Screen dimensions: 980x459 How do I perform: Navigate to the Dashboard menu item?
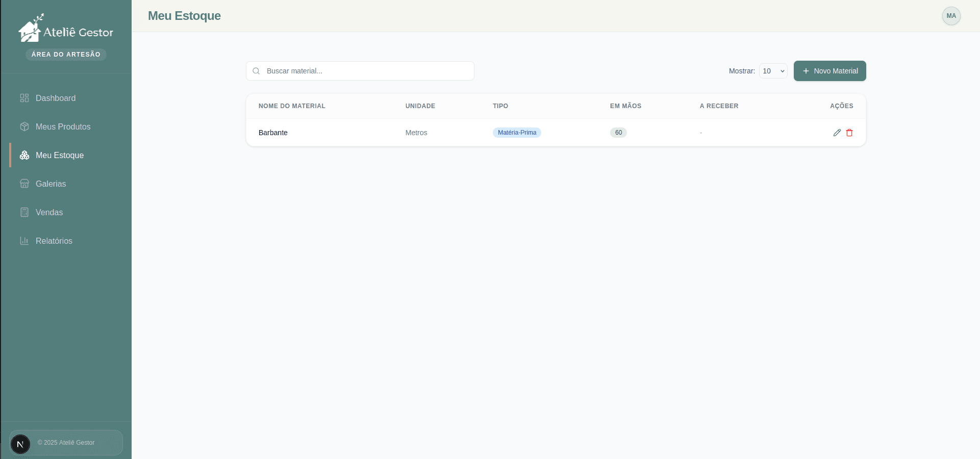point(56,98)
